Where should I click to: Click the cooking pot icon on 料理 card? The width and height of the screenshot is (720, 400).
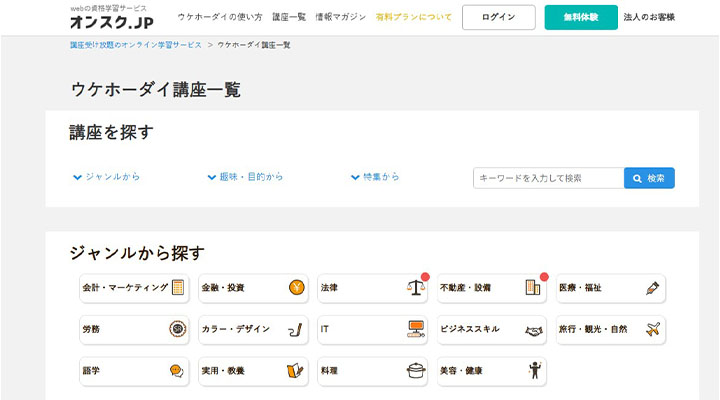(x=416, y=370)
